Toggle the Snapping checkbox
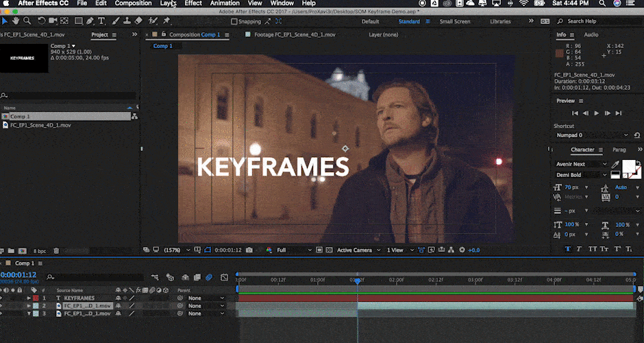 [x=234, y=21]
